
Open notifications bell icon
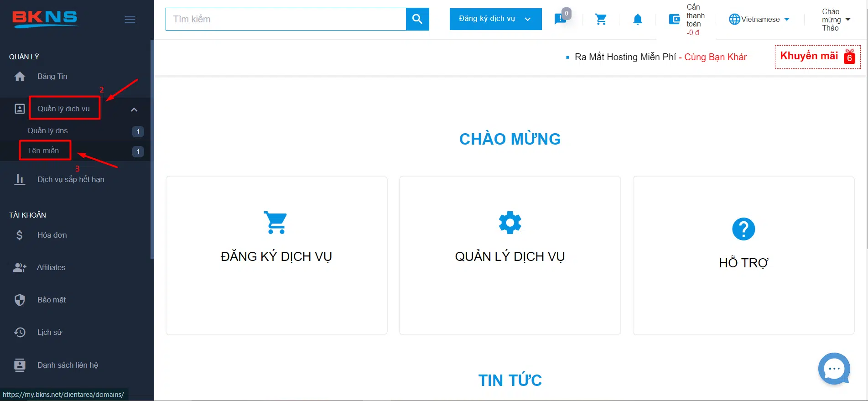638,19
